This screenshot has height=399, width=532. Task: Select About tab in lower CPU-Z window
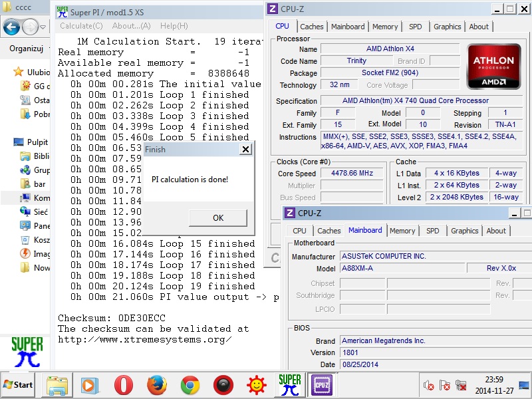(496, 231)
